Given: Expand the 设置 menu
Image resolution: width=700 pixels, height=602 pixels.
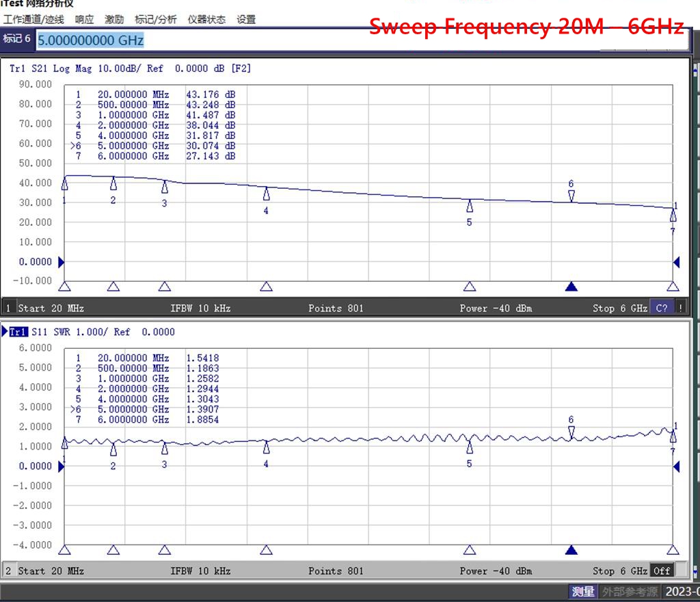Looking at the screenshot, I should coord(246,20).
